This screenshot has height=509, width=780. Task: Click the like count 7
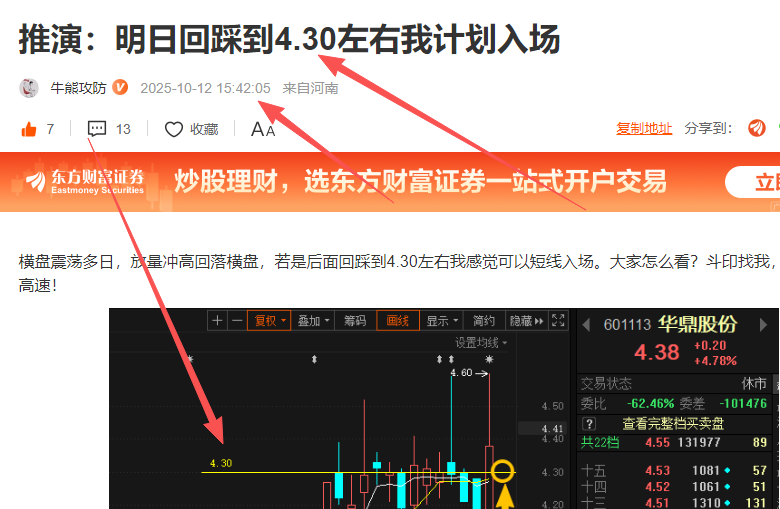[50, 129]
